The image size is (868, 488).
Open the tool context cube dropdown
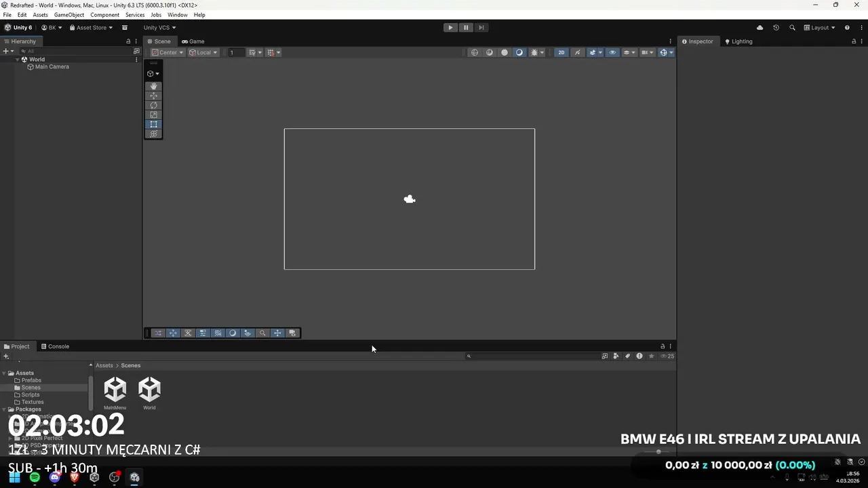tap(153, 73)
